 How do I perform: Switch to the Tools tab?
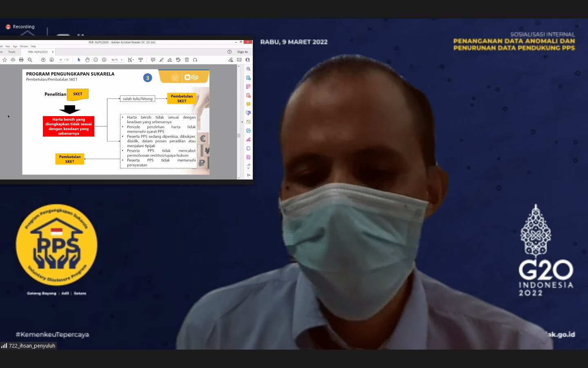pos(12,52)
